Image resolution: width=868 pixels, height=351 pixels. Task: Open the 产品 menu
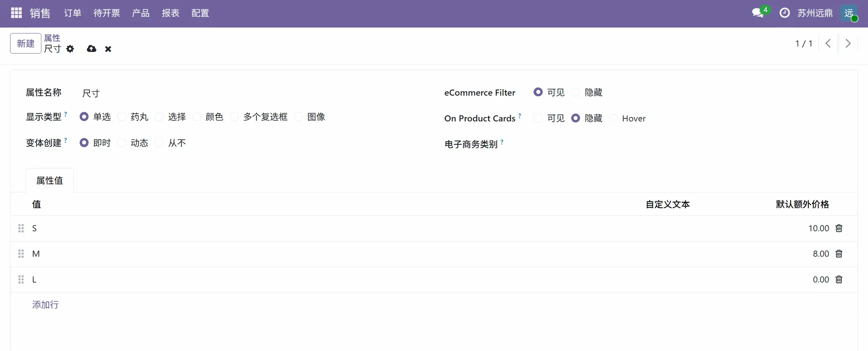(x=141, y=13)
